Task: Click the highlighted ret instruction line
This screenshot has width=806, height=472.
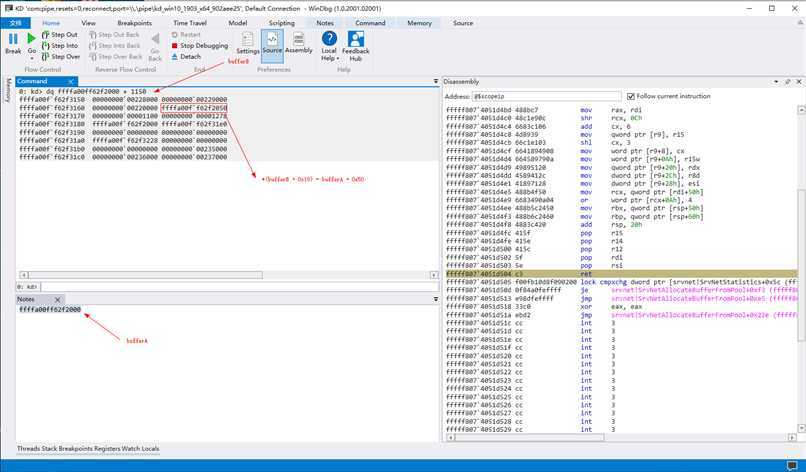Action: coord(621,274)
